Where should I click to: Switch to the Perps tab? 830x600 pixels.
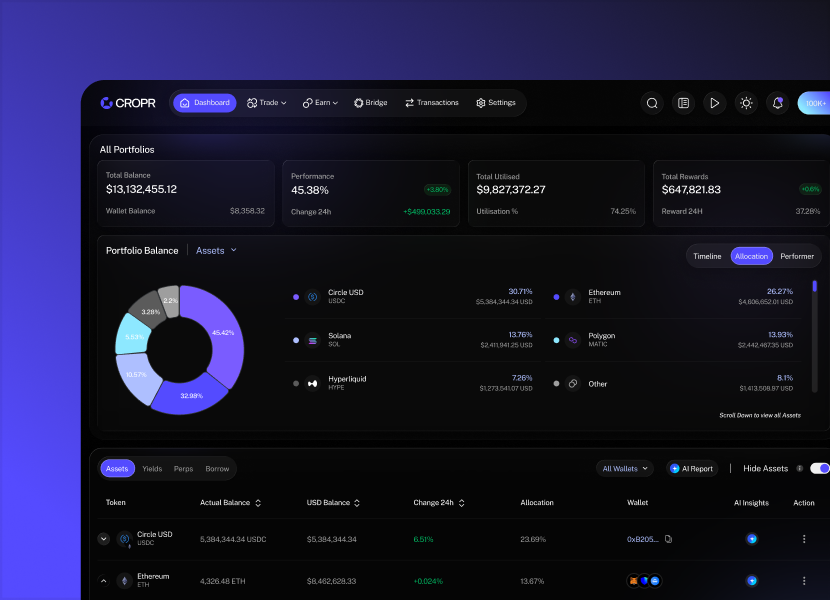point(183,469)
